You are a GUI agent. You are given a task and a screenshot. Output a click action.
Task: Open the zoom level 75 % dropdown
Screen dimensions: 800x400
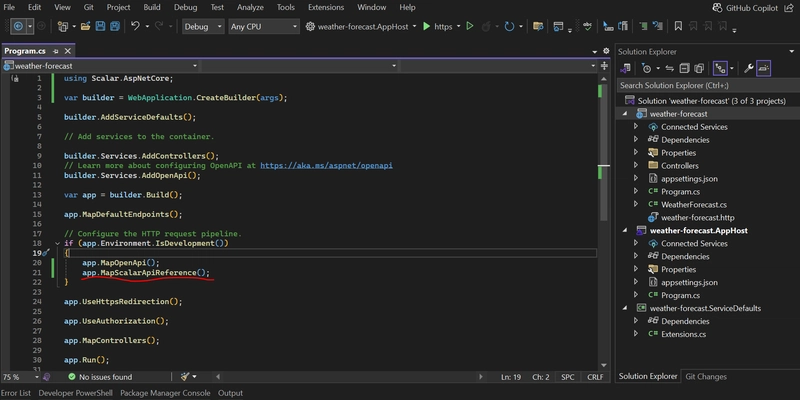[x=20, y=377]
